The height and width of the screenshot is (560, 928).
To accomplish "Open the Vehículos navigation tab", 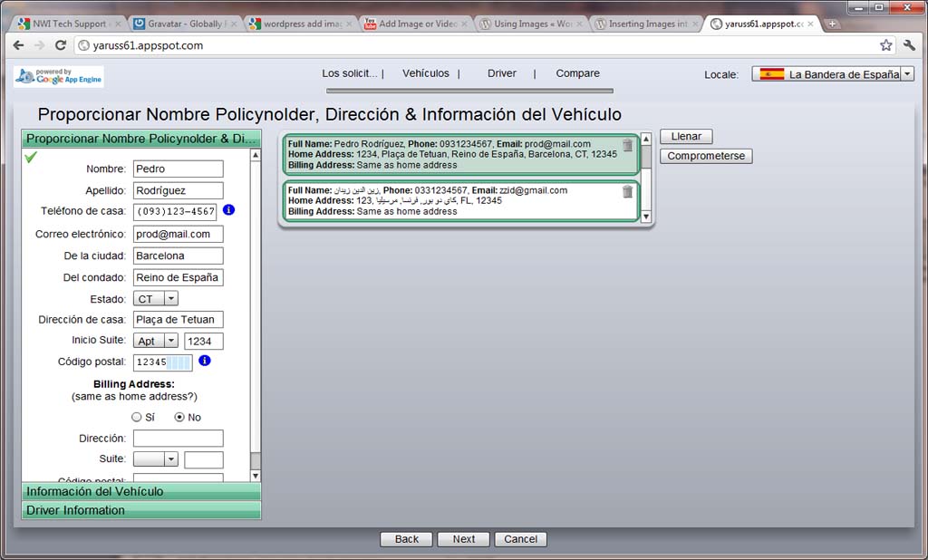I will [425, 73].
